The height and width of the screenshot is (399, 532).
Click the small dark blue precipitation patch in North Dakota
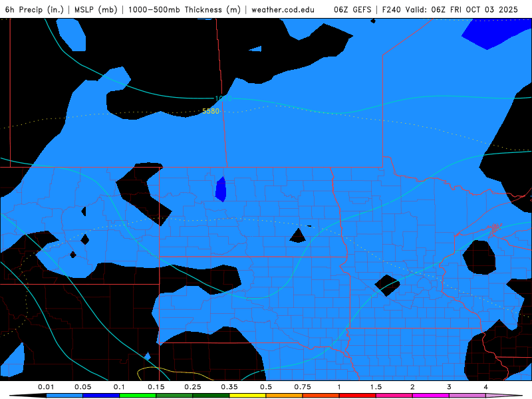click(x=221, y=189)
